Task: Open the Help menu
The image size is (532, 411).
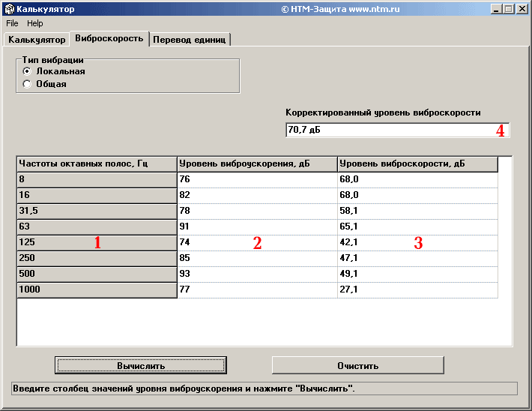Action: tap(35, 23)
